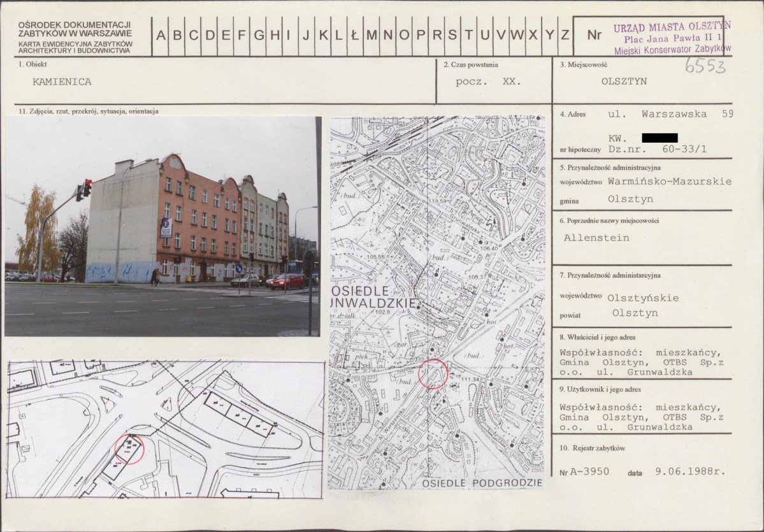The image size is (764, 532).
Task: Click the red circle on site plan
Action: [x=129, y=449]
